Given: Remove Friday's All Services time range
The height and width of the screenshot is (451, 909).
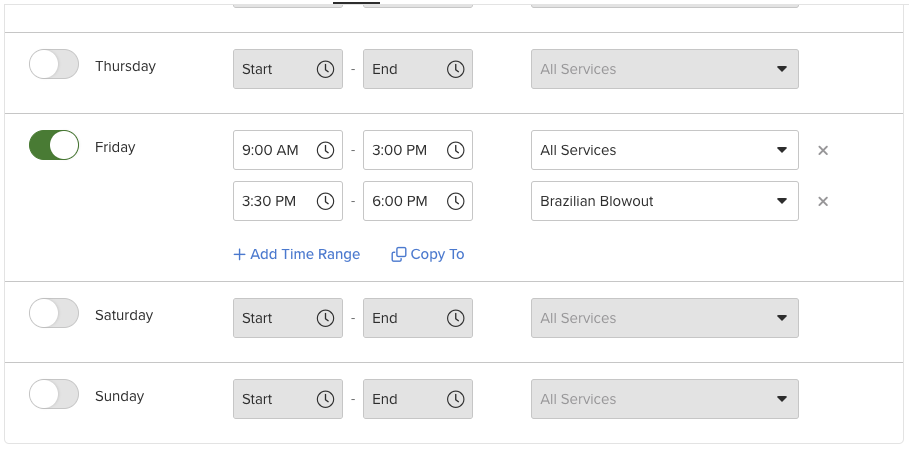Looking at the screenshot, I should (823, 150).
